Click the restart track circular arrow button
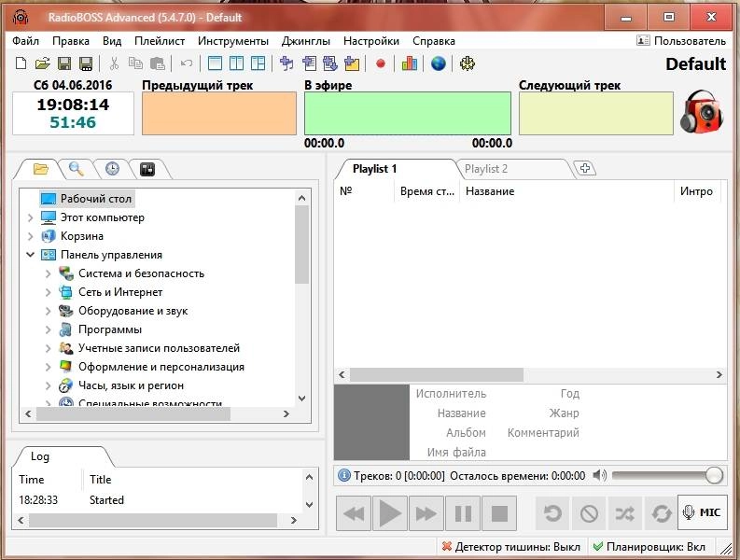 pos(552,513)
